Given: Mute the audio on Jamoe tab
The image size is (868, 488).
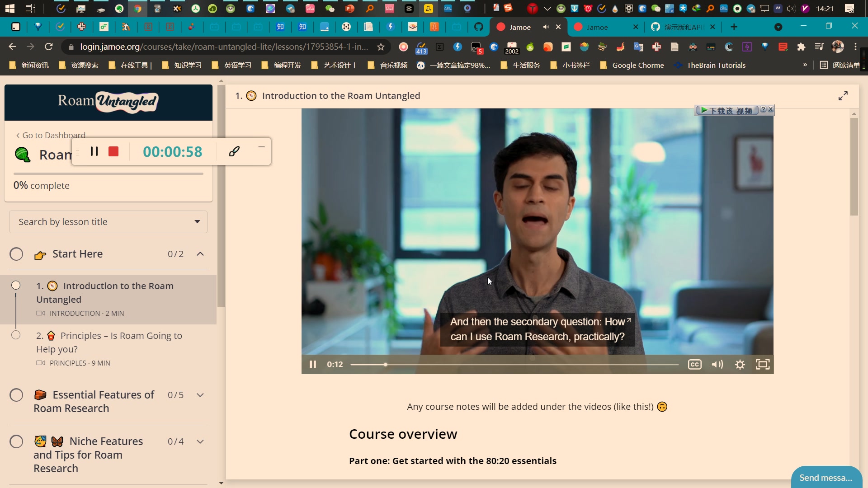Looking at the screenshot, I should point(546,27).
